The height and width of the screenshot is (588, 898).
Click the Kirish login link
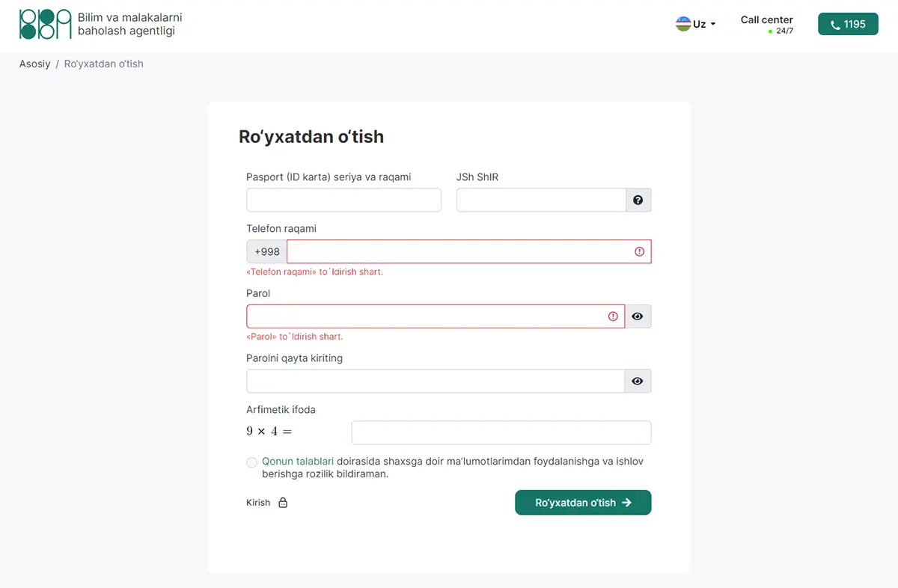tap(258, 503)
